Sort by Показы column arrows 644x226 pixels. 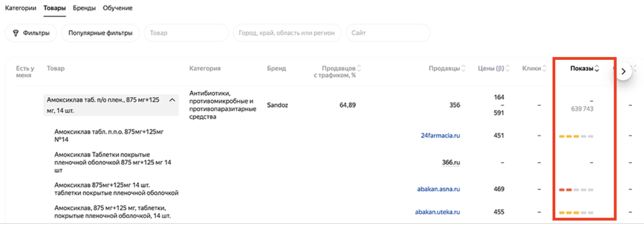[x=597, y=69]
